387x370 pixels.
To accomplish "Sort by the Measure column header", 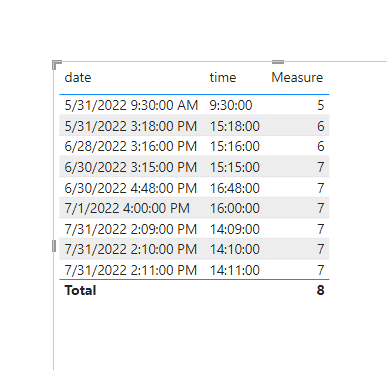I will (297, 78).
